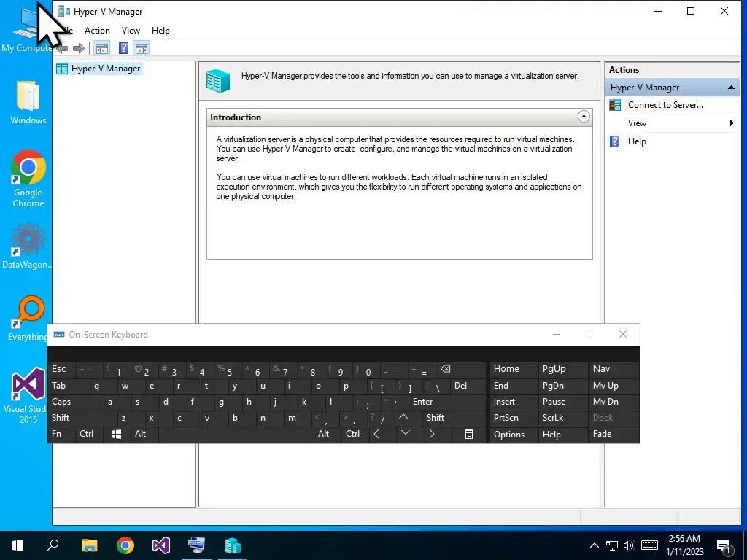Open volume control in system tray
Viewport: 747px width, 560px height.
(x=629, y=545)
